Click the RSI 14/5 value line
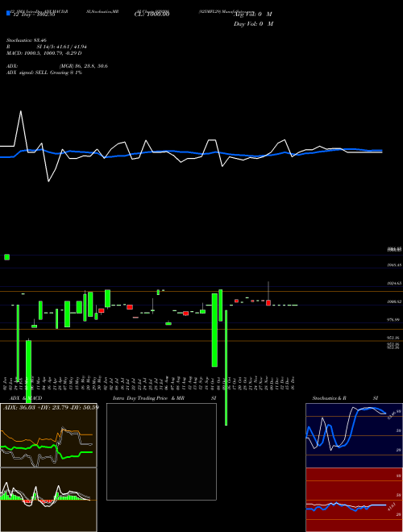 [47, 47]
